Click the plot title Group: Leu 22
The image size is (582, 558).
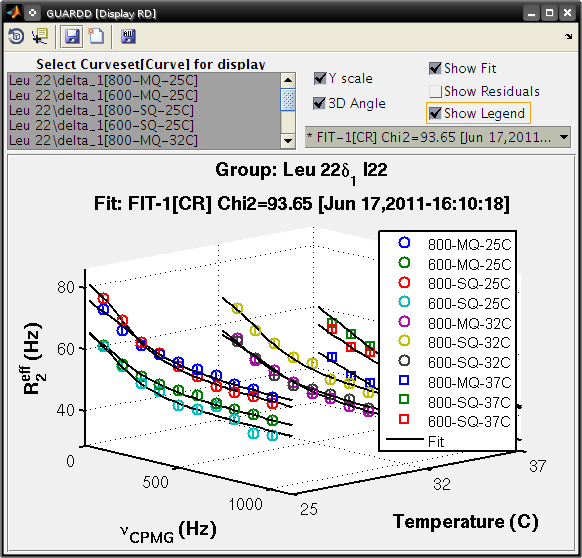[x=301, y=172]
